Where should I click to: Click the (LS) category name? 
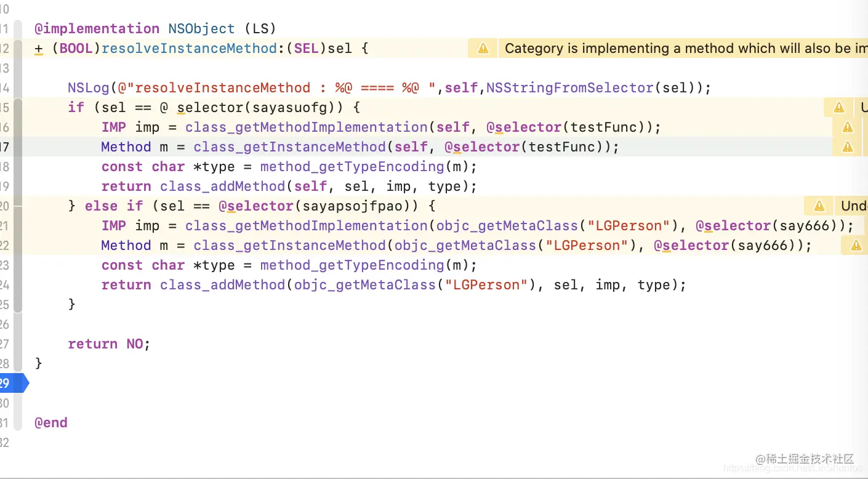point(260,29)
